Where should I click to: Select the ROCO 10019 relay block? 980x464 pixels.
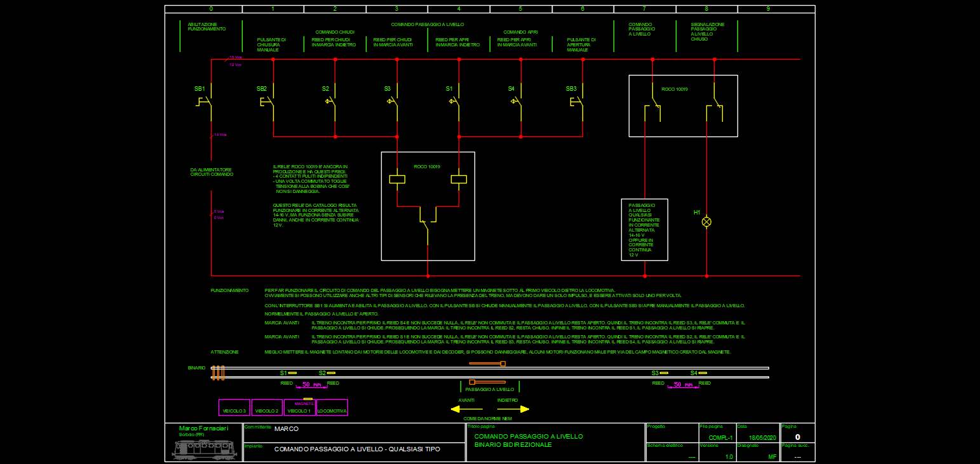click(428, 206)
